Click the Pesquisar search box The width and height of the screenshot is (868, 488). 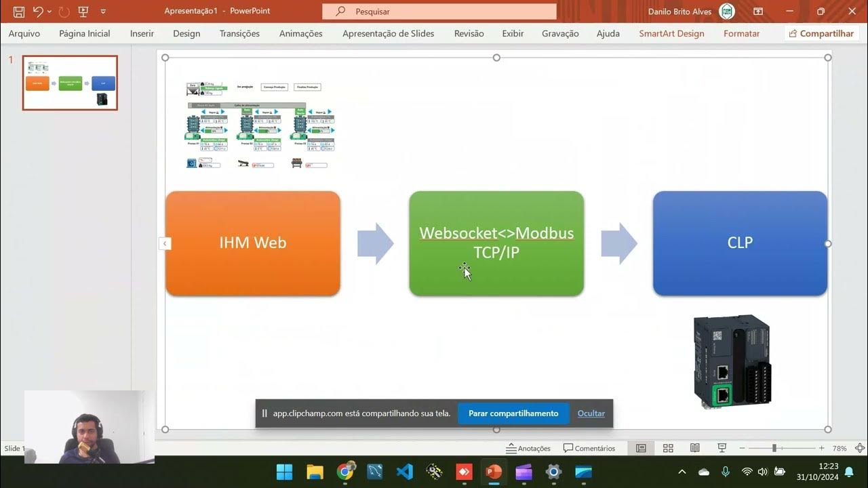point(439,12)
